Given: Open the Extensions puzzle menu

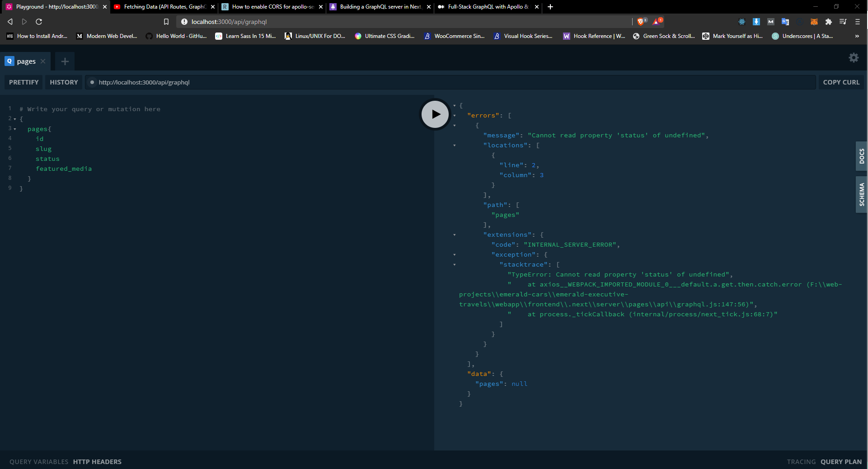Looking at the screenshot, I should (829, 22).
